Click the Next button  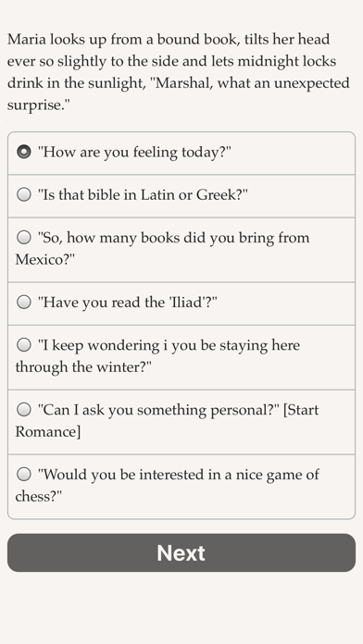click(181, 552)
